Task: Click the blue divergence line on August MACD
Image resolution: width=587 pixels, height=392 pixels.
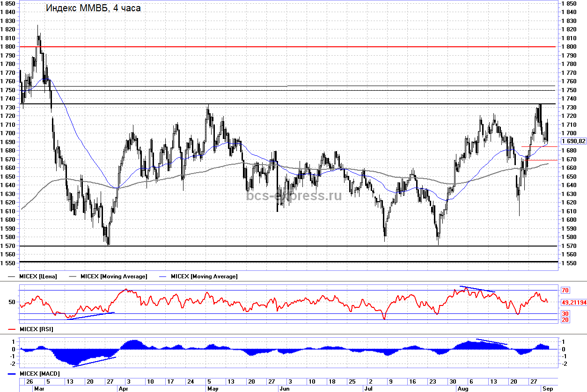Action: pos(492,342)
